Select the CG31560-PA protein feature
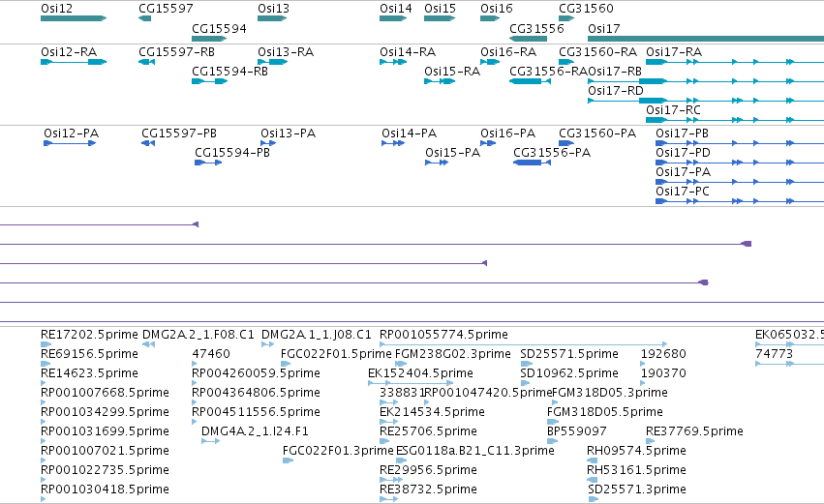The height and width of the screenshot is (504, 824). point(566,143)
